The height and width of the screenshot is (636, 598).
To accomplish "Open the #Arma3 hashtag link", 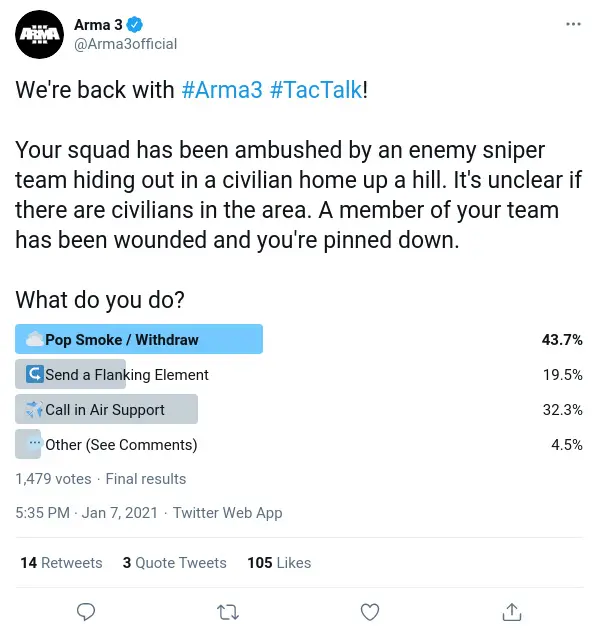I will point(222,90).
